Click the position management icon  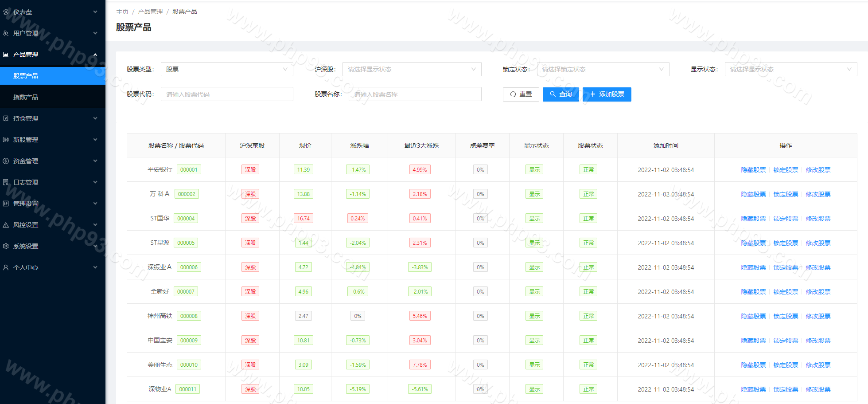(6, 118)
